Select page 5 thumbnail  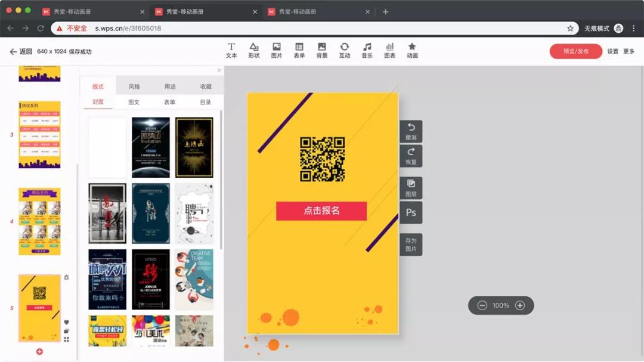click(39, 308)
